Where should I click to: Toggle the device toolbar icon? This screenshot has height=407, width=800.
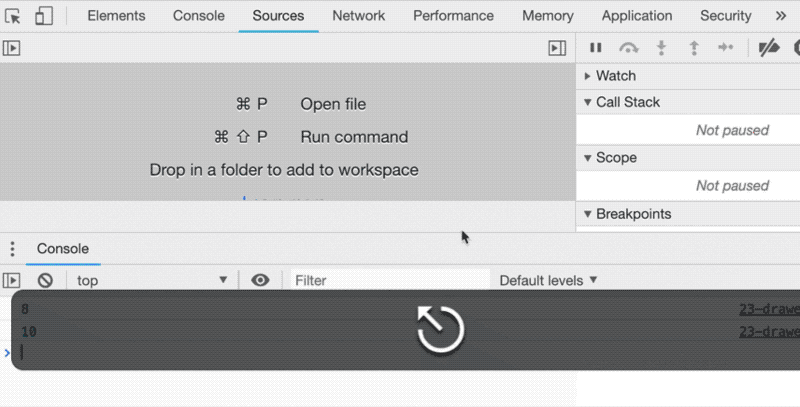point(44,16)
